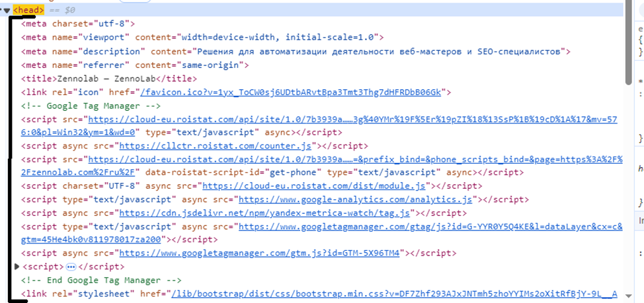Select the meta description line
Viewport: 644px width, 303px height.
pos(296,51)
